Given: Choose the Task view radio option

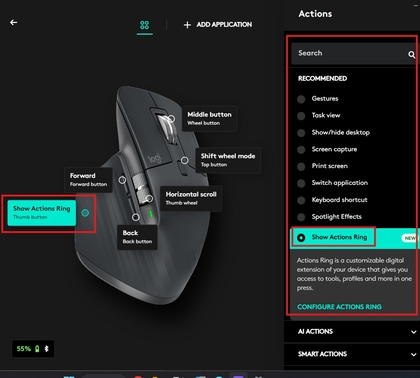Looking at the screenshot, I should 301,116.
